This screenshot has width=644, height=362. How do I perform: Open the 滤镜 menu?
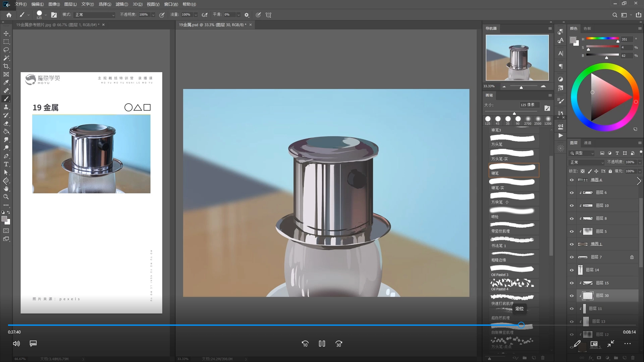point(121,4)
